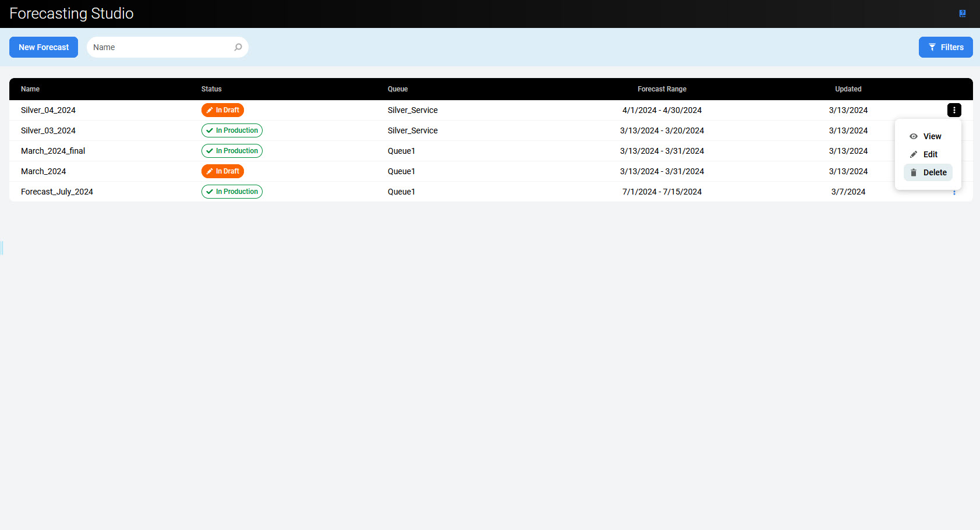This screenshot has width=980, height=530.
Task: Sort by the Name column header
Action: 30,89
